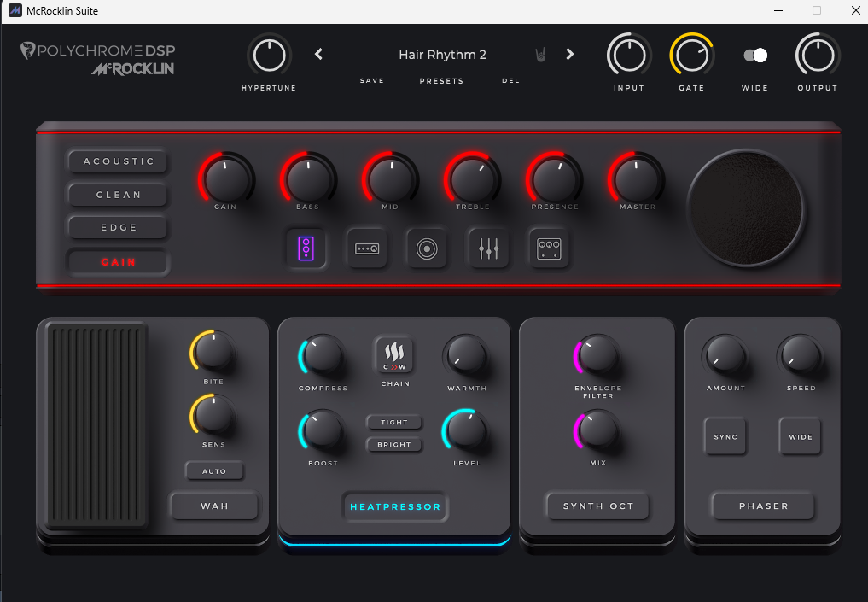The image size is (868, 602).
Task: Click the amp Gain knob
Action: coord(226,180)
